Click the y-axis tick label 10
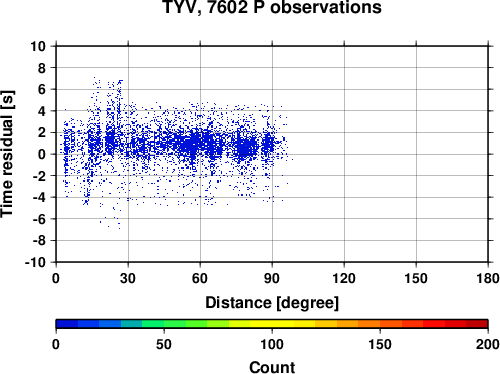500x374 pixels. (38, 46)
